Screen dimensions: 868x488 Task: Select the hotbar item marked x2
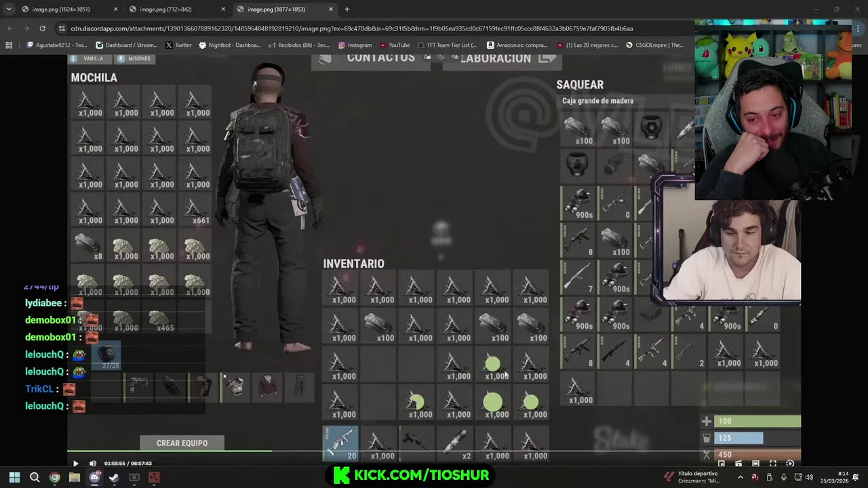455,443
